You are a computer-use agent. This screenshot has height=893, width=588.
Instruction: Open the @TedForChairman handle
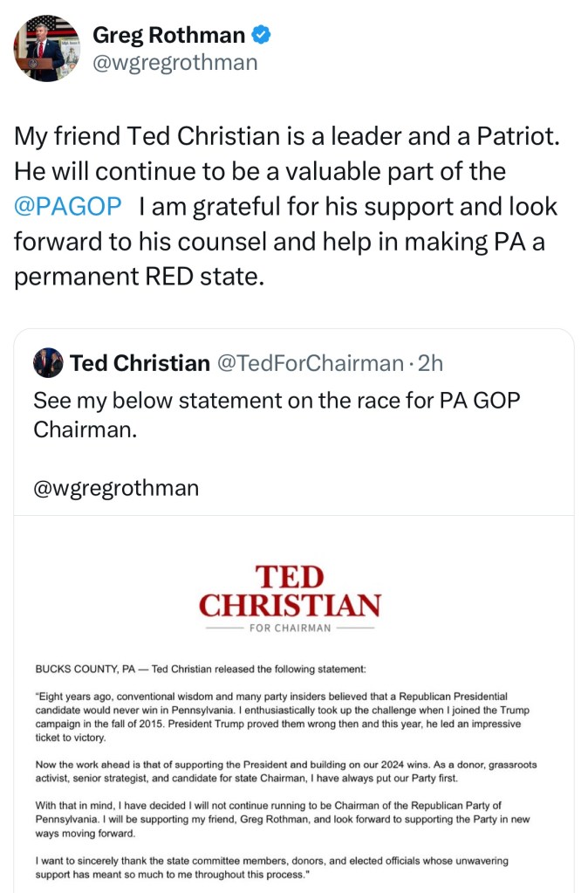pos(309,363)
